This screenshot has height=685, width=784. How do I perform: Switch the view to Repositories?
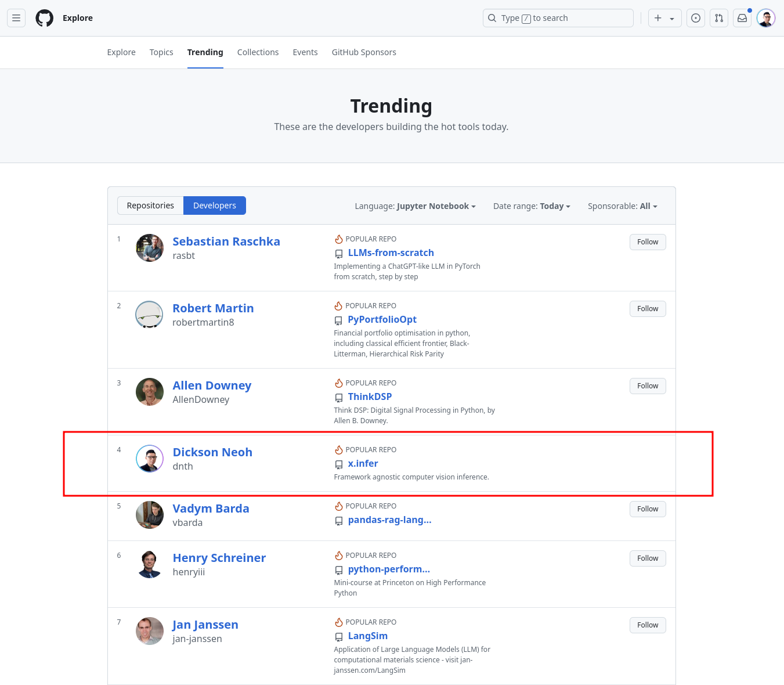[150, 205]
